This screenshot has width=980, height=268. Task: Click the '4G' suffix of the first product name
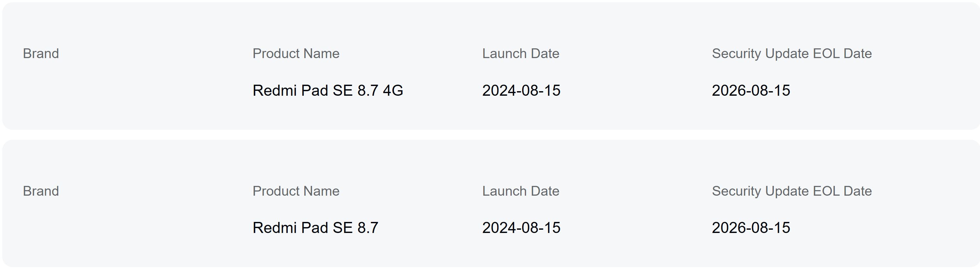[x=393, y=91]
